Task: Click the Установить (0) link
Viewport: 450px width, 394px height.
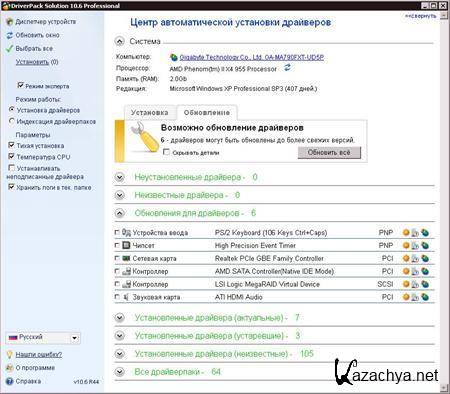Action: [x=37, y=62]
